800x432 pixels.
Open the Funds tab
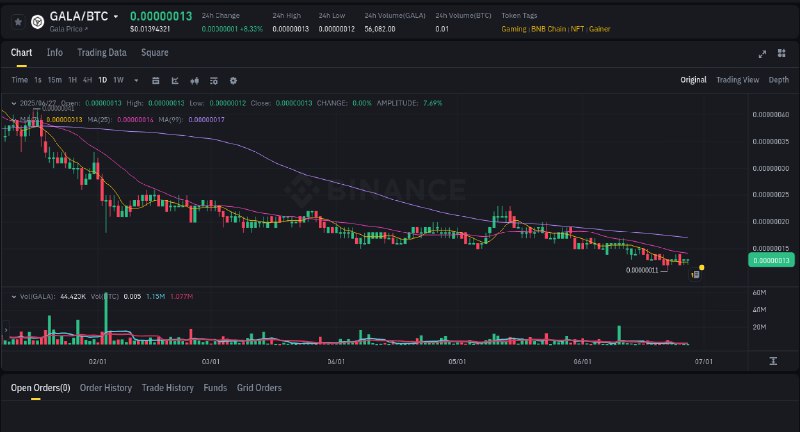pyautogui.click(x=215, y=388)
